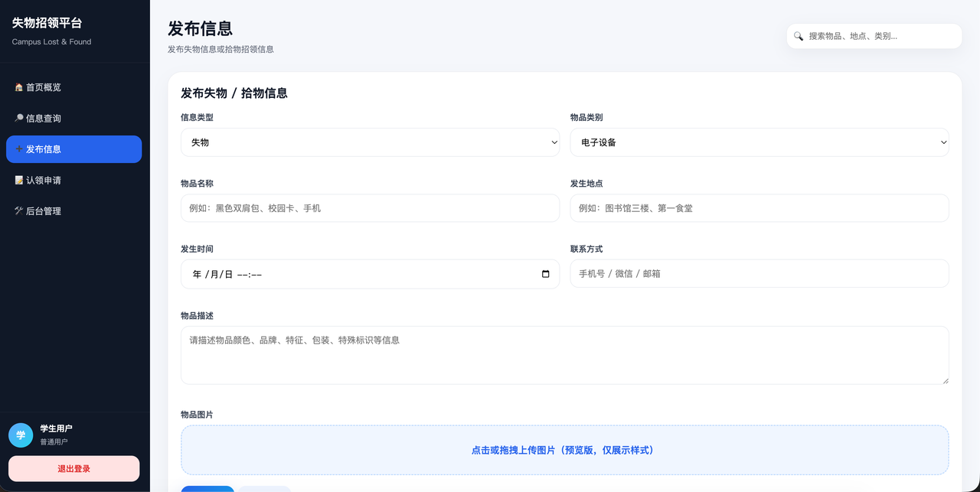Click the 学 user avatar
The image size is (980, 492).
[x=21, y=435]
